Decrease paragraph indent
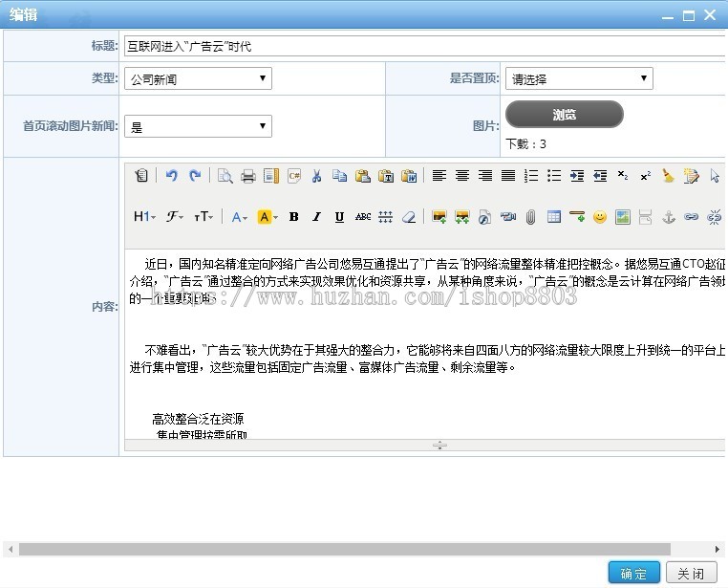728x588 pixels. 600,176
